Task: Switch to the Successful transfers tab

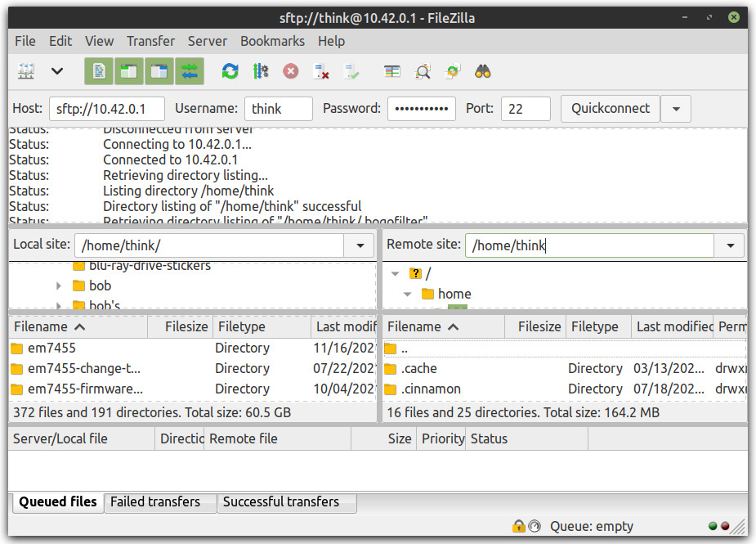Action: pos(287,502)
